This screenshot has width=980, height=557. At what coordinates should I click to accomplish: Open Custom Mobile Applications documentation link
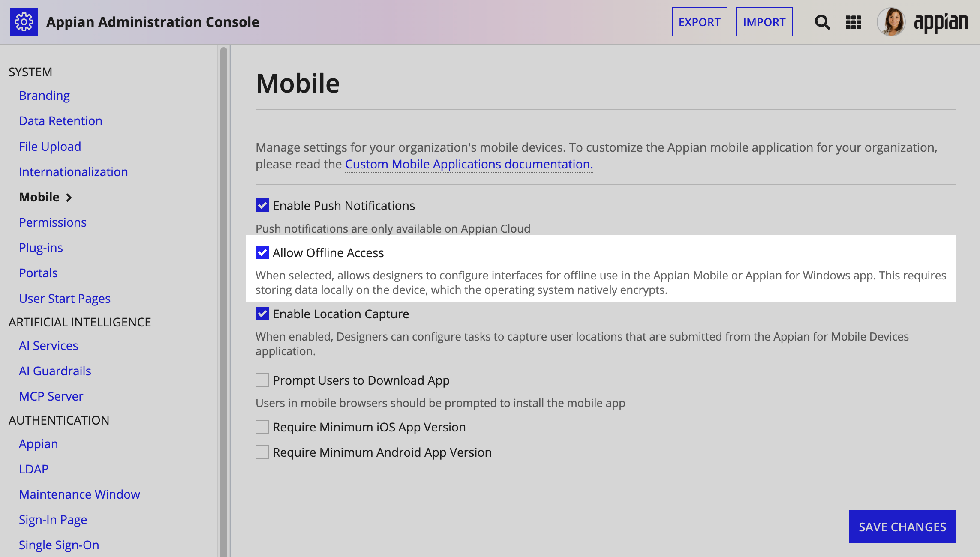coord(469,164)
